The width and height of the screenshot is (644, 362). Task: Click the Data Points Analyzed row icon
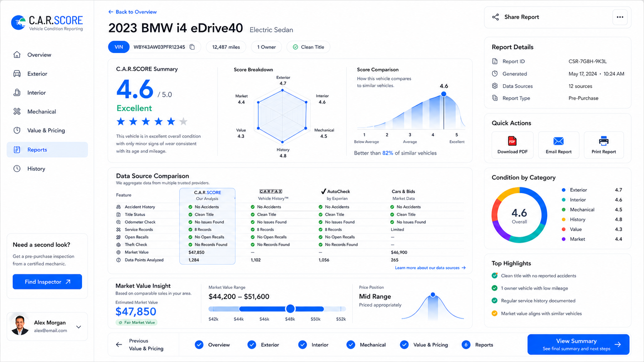119,260
